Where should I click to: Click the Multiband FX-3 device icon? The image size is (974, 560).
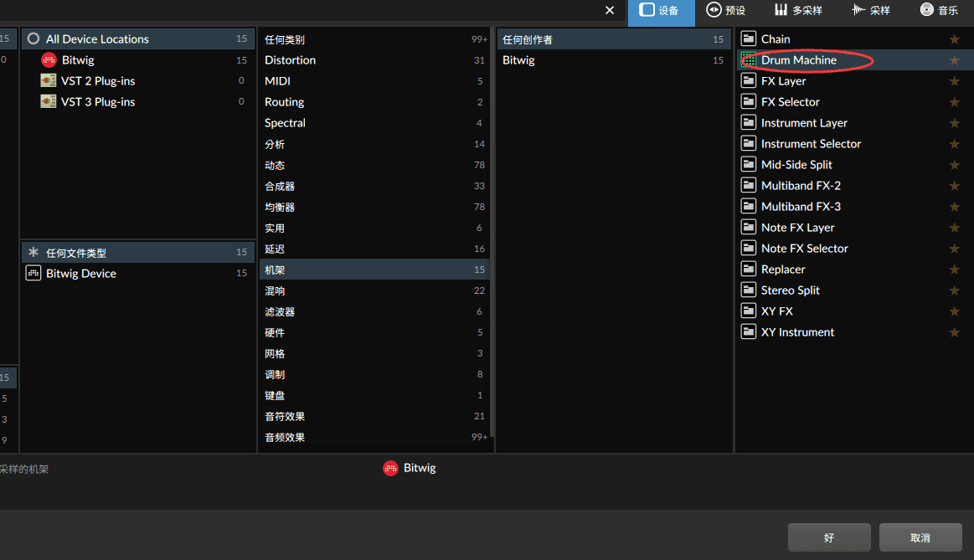tap(749, 206)
